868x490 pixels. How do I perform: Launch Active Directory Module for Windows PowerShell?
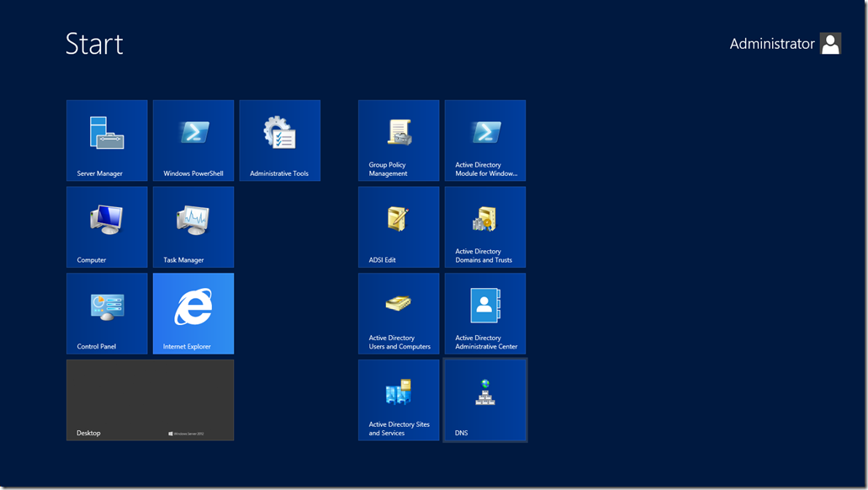pos(485,141)
